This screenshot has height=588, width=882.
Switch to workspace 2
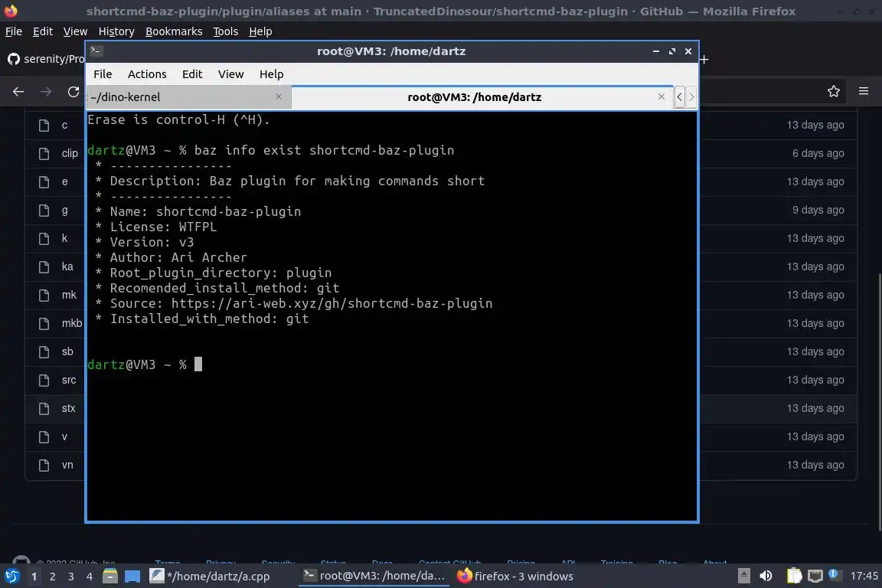pyautogui.click(x=52, y=577)
